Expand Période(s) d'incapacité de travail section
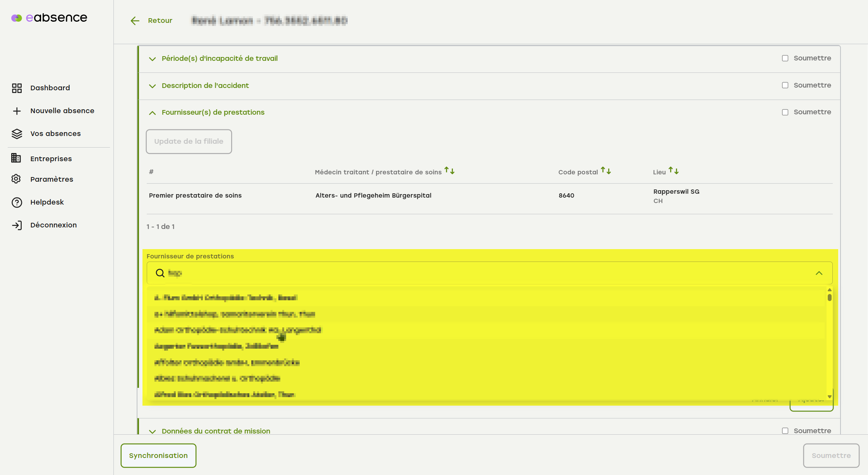The width and height of the screenshot is (868, 475). 153,59
